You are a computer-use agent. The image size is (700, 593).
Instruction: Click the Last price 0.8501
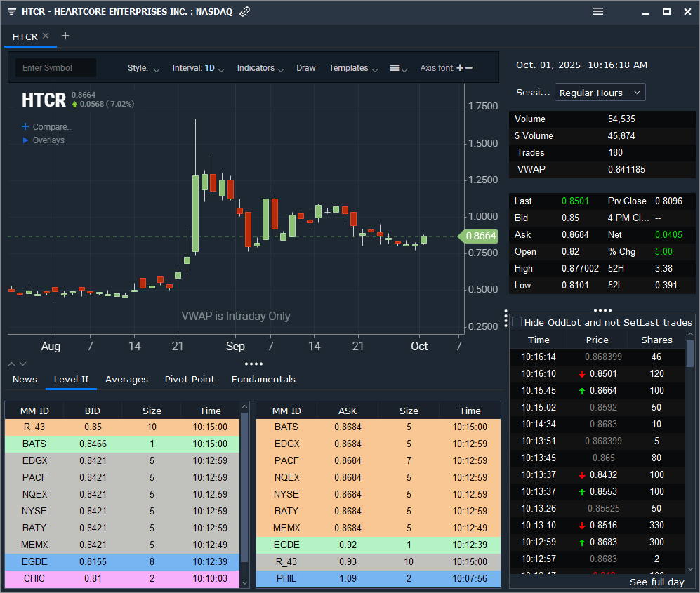(575, 201)
